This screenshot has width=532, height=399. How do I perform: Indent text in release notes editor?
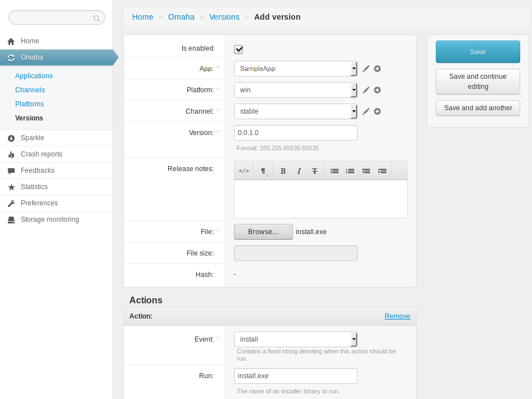point(382,171)
